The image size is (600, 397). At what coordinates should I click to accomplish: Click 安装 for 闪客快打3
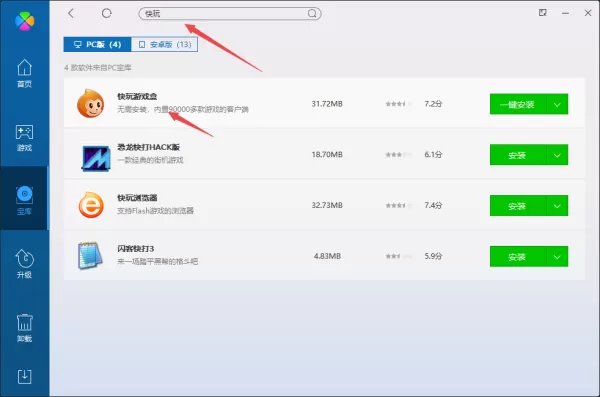tap(518, 256)
